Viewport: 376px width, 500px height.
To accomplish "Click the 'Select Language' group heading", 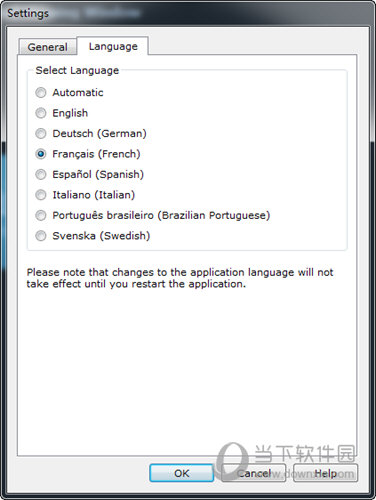I will pos(77,70).
